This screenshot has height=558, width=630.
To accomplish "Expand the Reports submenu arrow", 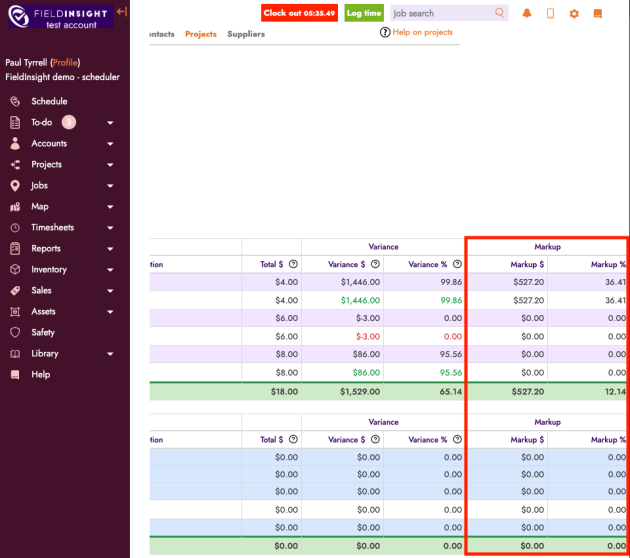I will click(x=110, y=249).
